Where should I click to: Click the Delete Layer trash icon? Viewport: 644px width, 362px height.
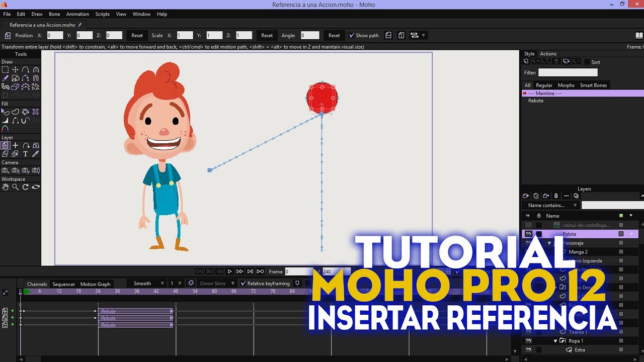click(x=556, y=196)
